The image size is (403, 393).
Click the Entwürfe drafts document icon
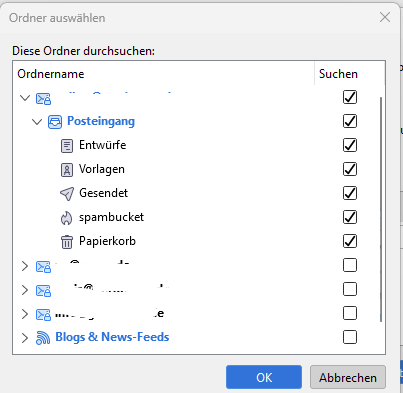(67, 146)
